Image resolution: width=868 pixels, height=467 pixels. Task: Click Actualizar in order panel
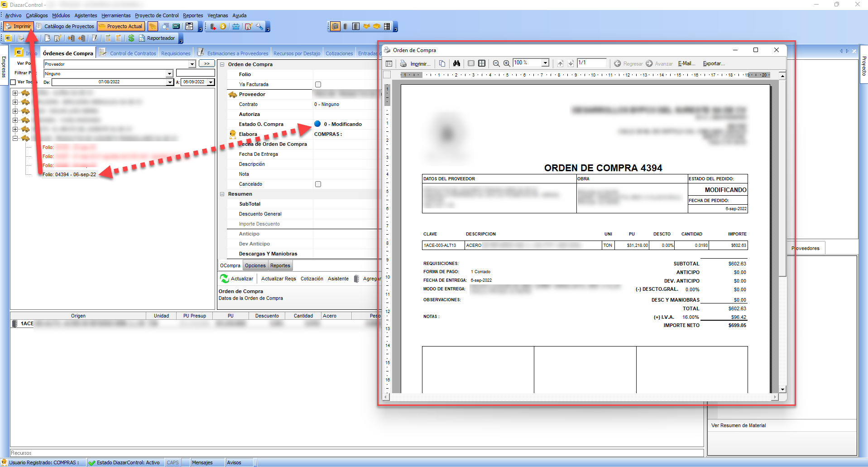[237, 279]
